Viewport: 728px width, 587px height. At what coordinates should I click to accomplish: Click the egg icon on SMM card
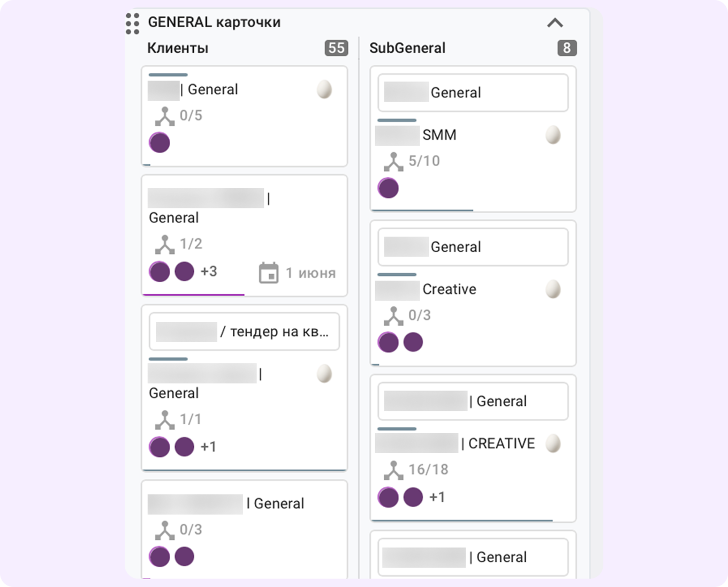(x=553, y=135)
